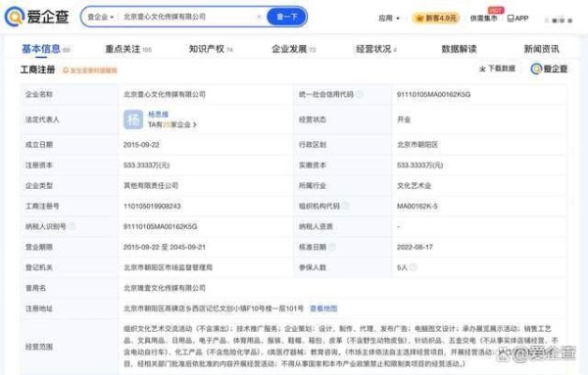Click the 杨 legal representative avatar

(x=133, y=119)
